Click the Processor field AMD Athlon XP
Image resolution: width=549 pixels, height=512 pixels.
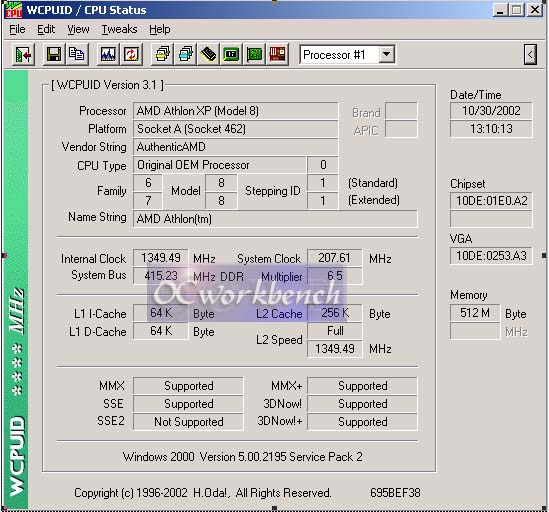point(235,111)
